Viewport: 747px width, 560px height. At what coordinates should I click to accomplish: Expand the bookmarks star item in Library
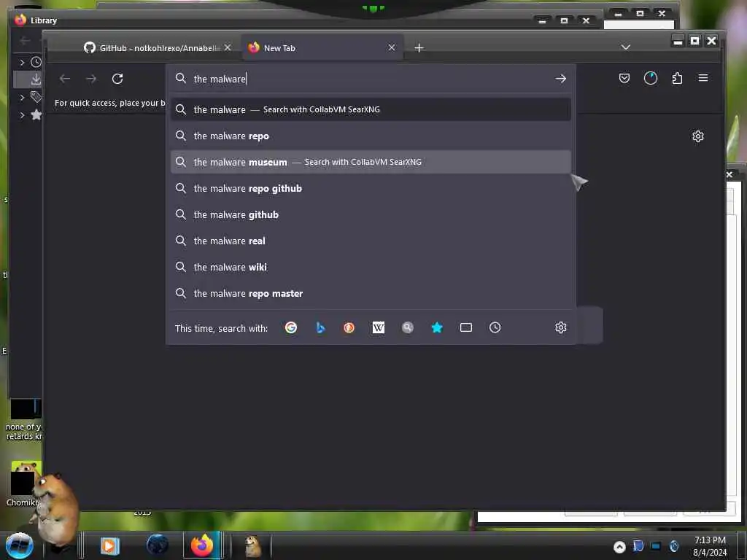pos(22,114)
